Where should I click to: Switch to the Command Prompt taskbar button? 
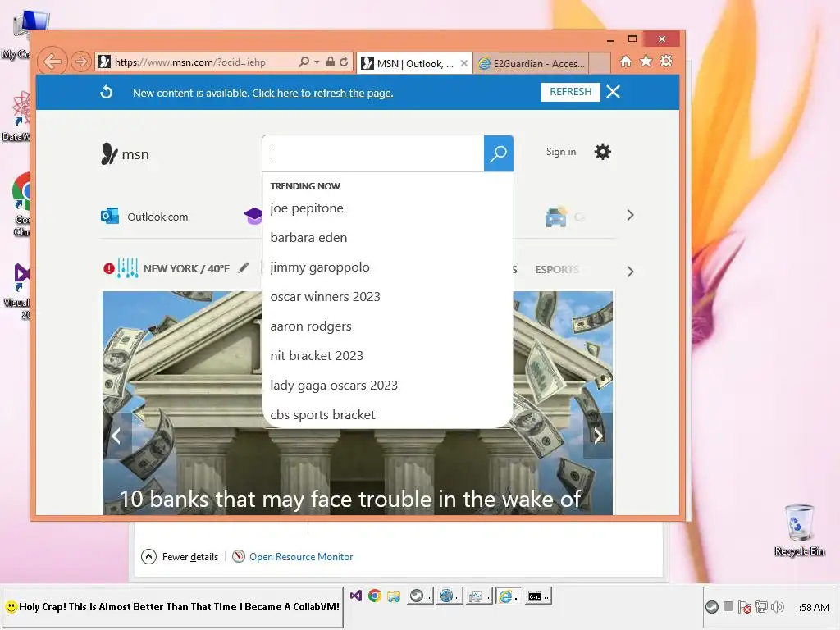tap(536, 596)
